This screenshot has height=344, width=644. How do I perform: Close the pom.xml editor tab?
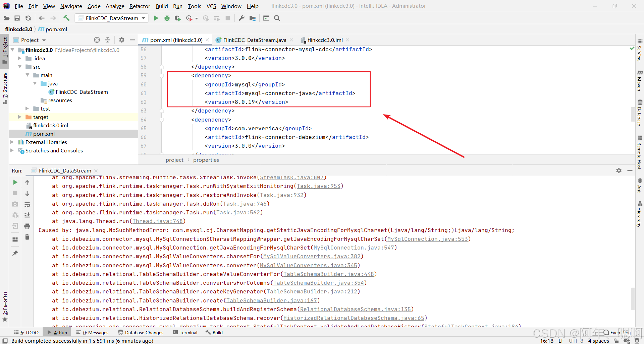(x=207, y=40)
